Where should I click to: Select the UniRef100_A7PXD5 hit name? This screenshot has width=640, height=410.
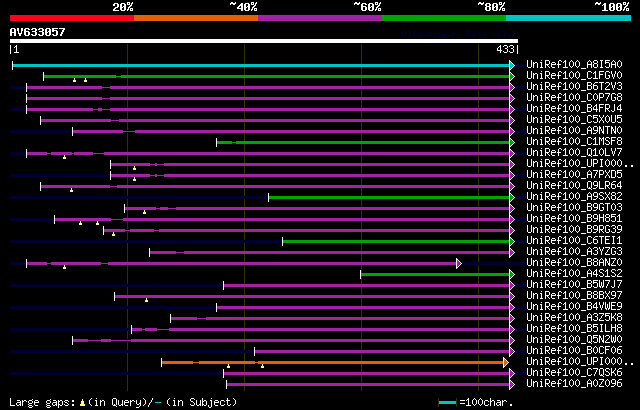574,175
